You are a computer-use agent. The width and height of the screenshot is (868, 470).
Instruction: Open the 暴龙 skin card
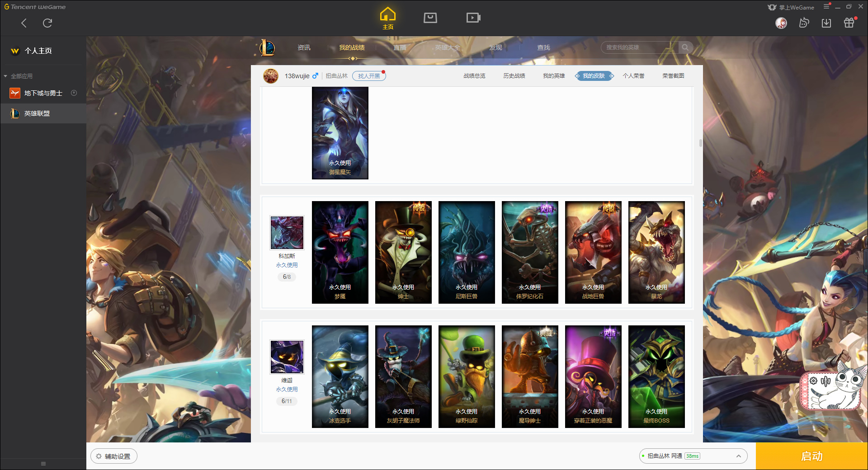pyautogui.click(x=656, y=252)
